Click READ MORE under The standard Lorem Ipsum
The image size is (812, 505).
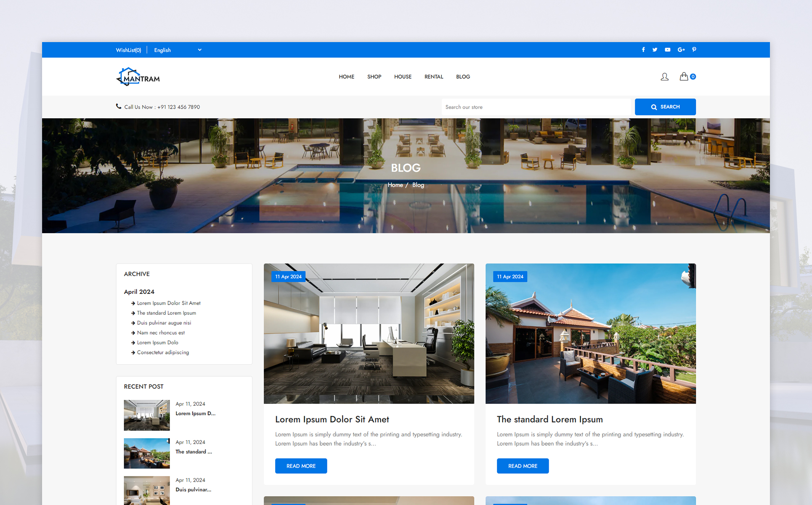pyautogui.click(x=523, y=466)
